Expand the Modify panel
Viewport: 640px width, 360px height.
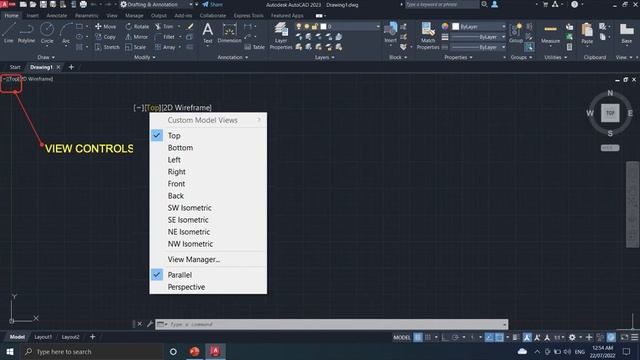[x=144, y=58]
